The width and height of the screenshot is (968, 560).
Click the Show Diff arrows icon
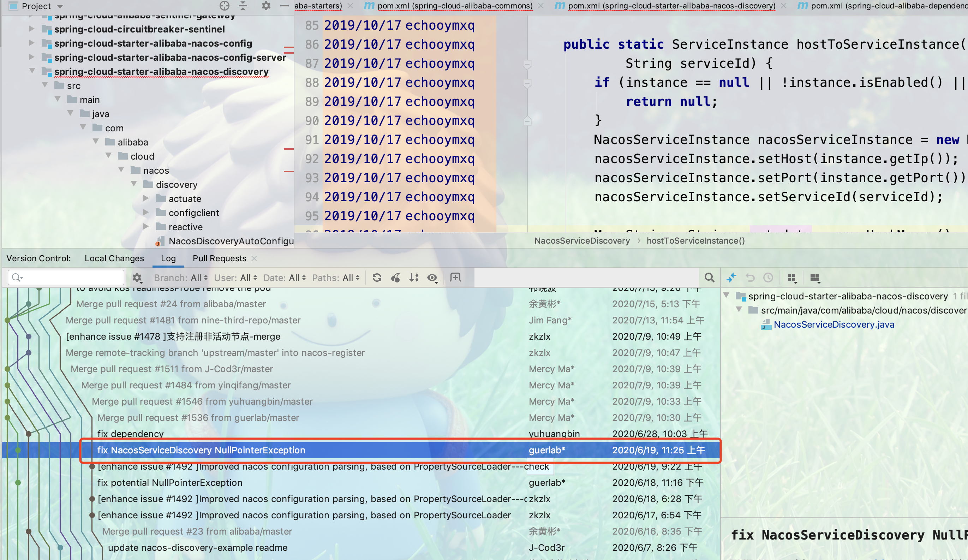731,278
